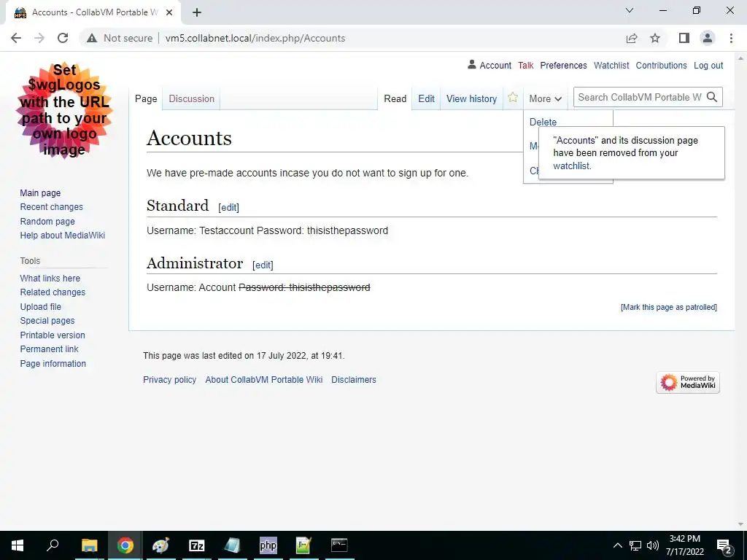Click the address bar URL

click(255, 38)
